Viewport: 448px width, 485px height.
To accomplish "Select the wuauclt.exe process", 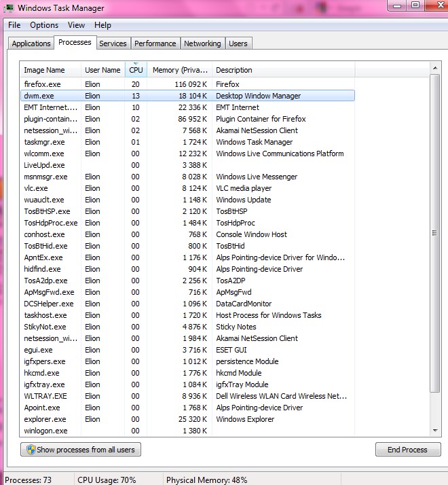I will (x=187, y=200).
